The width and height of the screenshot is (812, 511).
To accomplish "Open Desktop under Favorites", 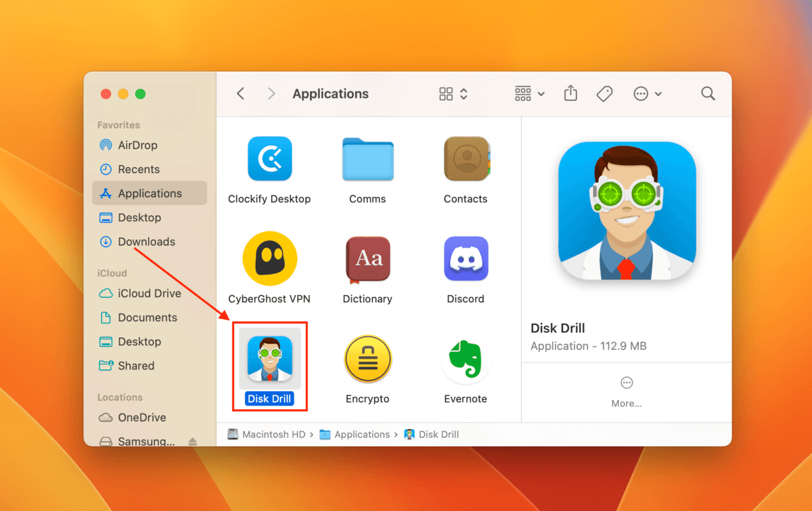I will click(x=150, y=217).
